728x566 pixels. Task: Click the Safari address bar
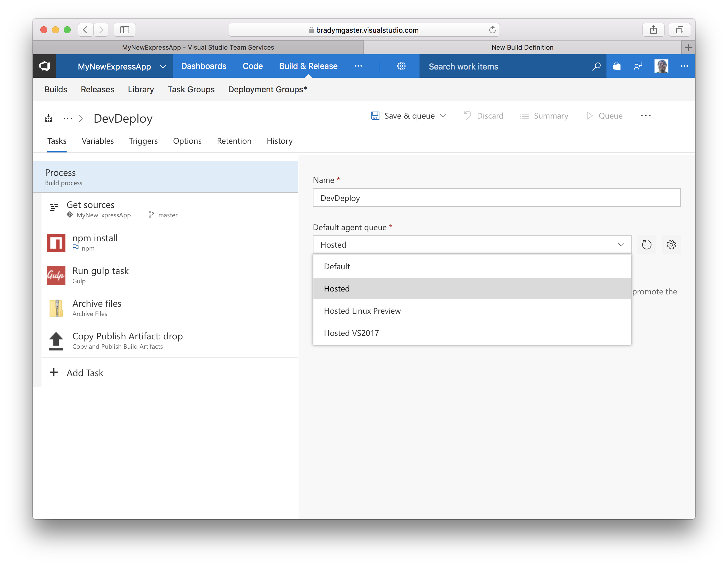[364, 30]
